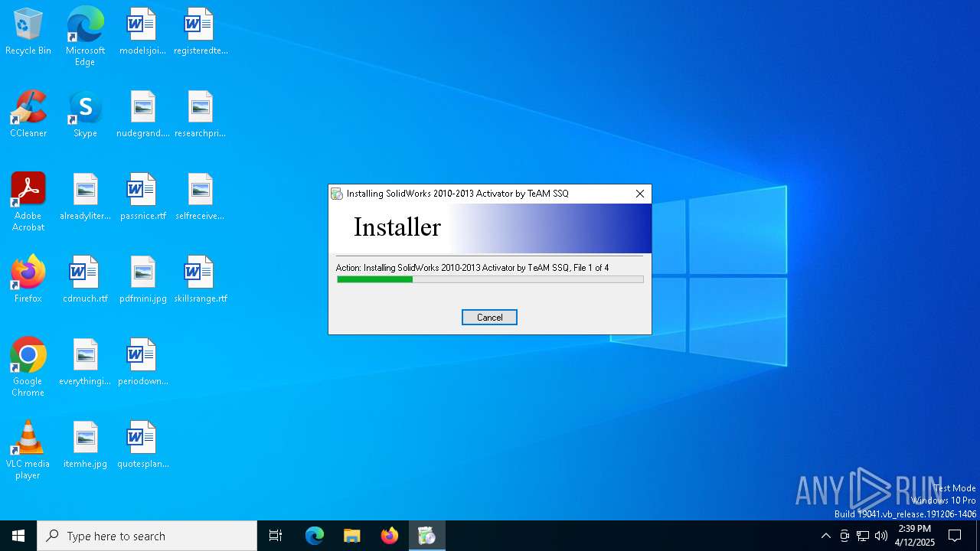Select the Adobe Acrobat desktop shortcut
This screenshot has width=980, height=551.
click(x=28, y=202)
